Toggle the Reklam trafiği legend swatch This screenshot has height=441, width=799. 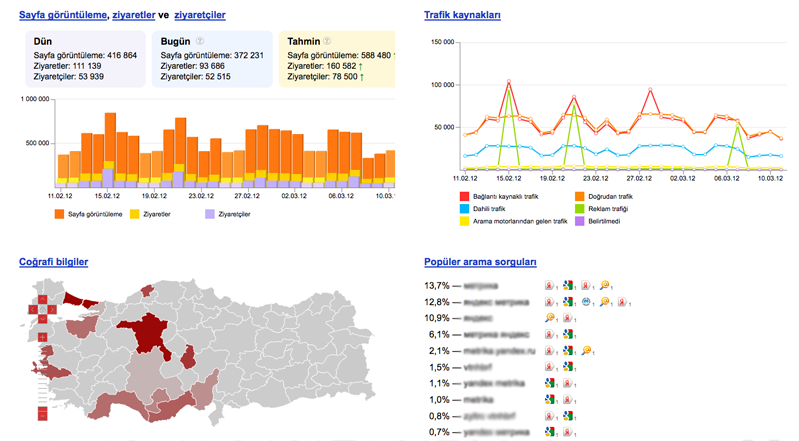coord(579,209)
